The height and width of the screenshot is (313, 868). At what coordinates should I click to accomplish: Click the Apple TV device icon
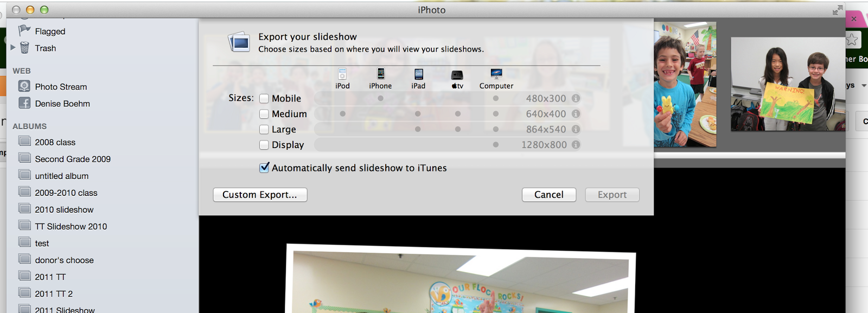coord(457,75)
